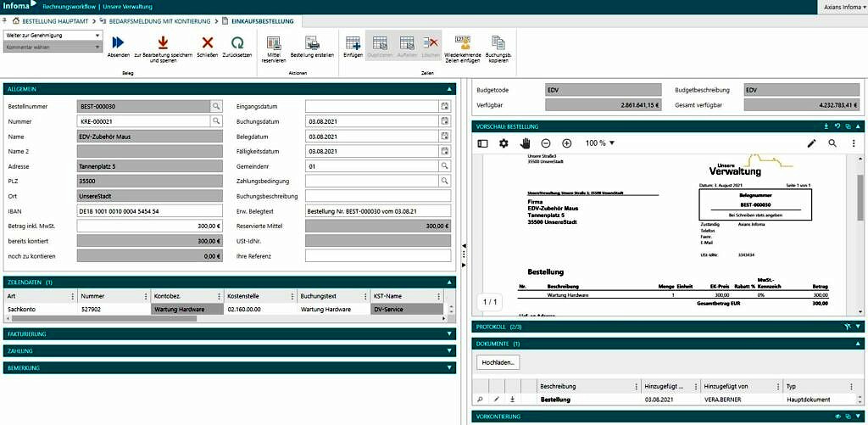Open lookup for Gemeindenr field

click(x=444, y=166)
